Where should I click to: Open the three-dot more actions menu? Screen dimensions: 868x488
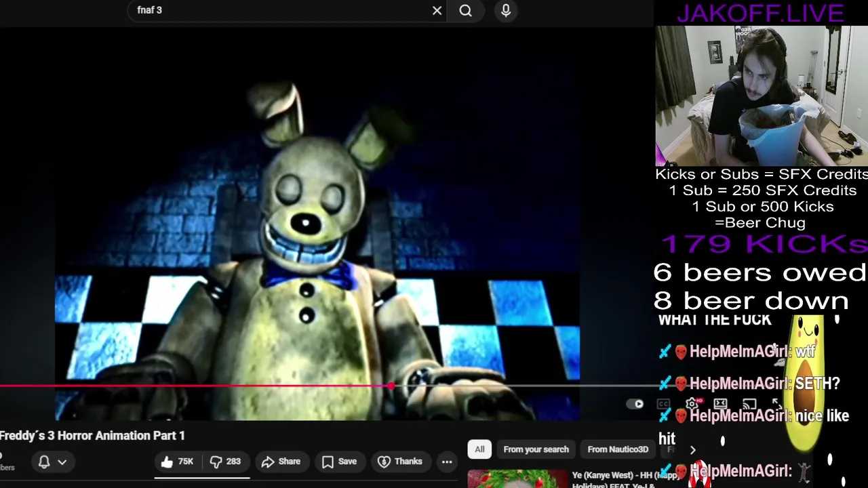coord(447,462)
